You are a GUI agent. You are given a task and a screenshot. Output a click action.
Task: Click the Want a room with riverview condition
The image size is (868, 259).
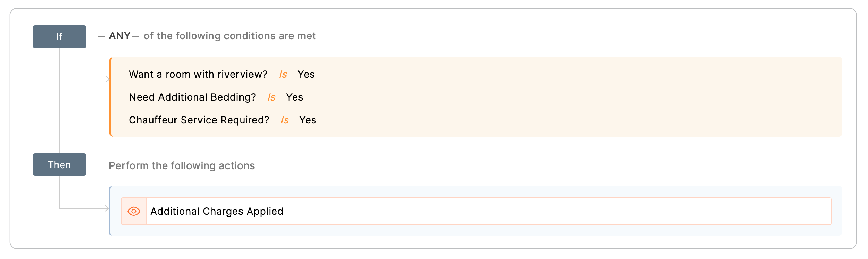click(198, 74)
